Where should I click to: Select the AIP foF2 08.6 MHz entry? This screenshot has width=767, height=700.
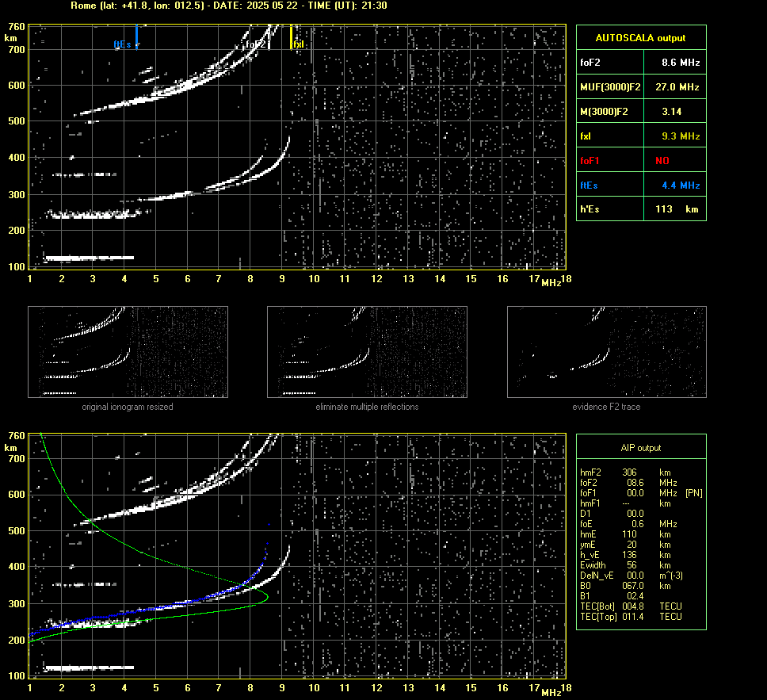[x=628, y=483]
